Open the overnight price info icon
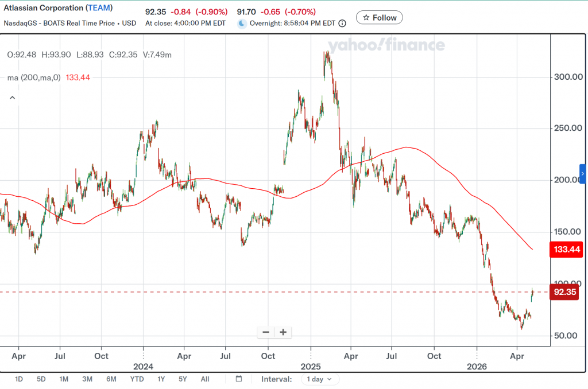588x389 pixels. [x=342, y=23]
